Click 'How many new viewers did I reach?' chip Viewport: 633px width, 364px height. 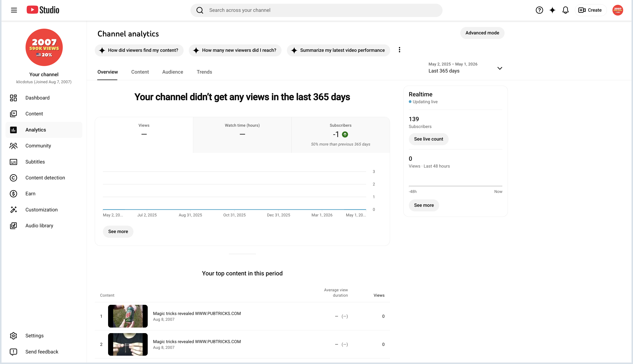tap(235, 50)
